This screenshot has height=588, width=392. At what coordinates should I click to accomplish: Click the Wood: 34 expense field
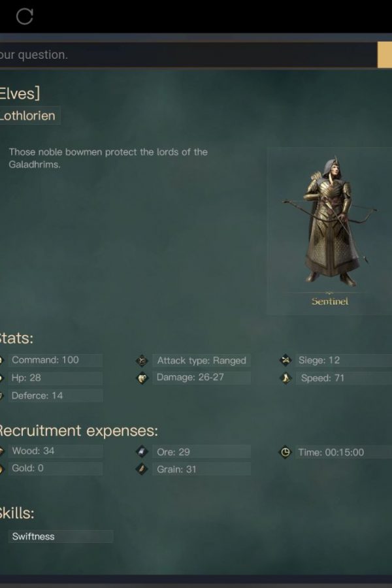tap(55, 451)
